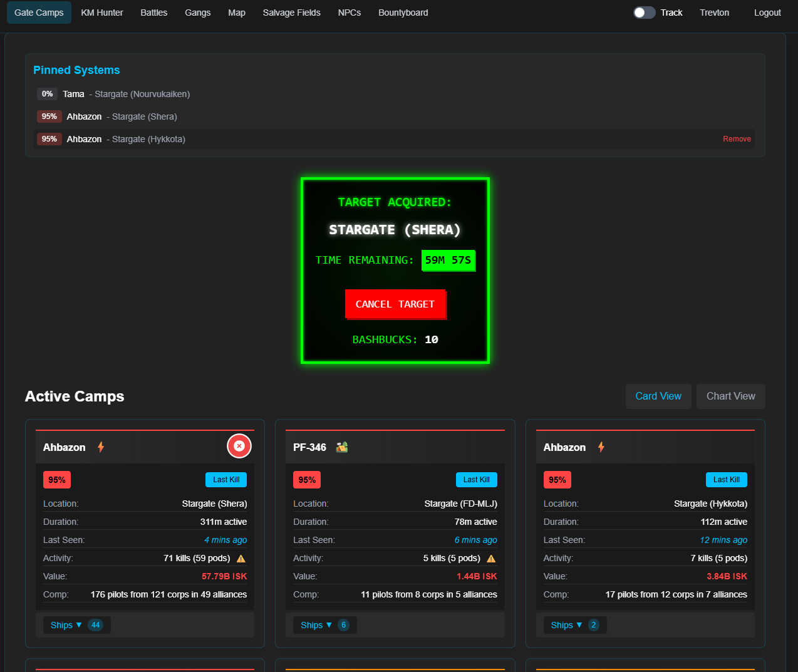The image size is (798, 672).
Task: Click lightning bolt icon on Ahbazon Shera card
Action: [101, 447]
